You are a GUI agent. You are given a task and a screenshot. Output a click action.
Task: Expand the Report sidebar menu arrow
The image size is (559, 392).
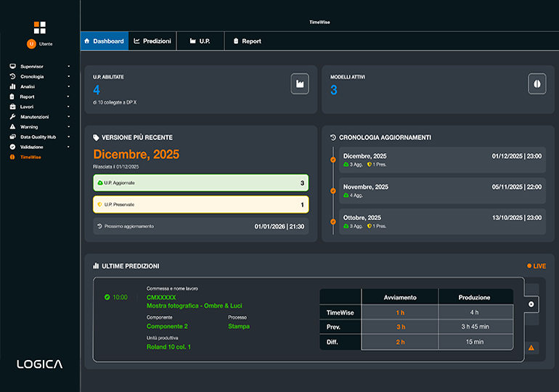tap(68, 97)
